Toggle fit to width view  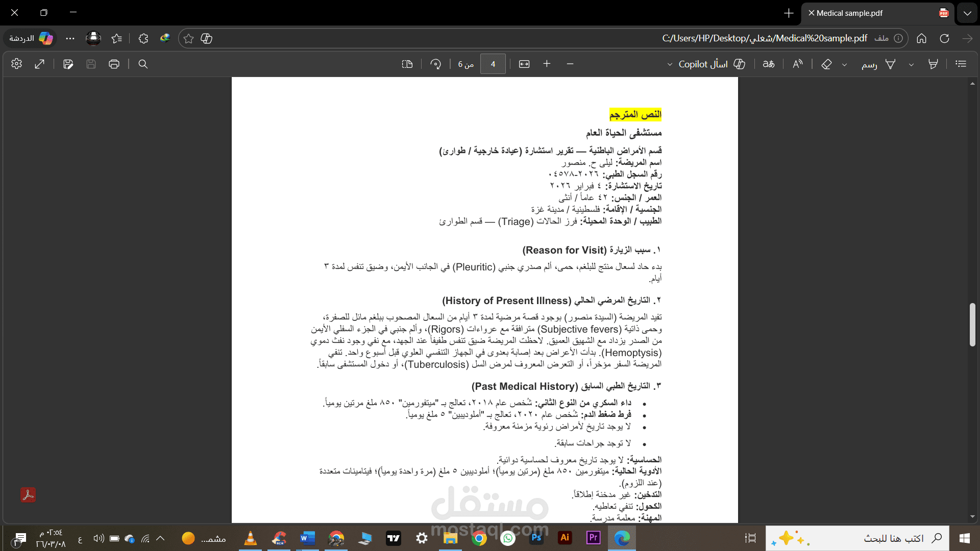(x=524, y=64)
